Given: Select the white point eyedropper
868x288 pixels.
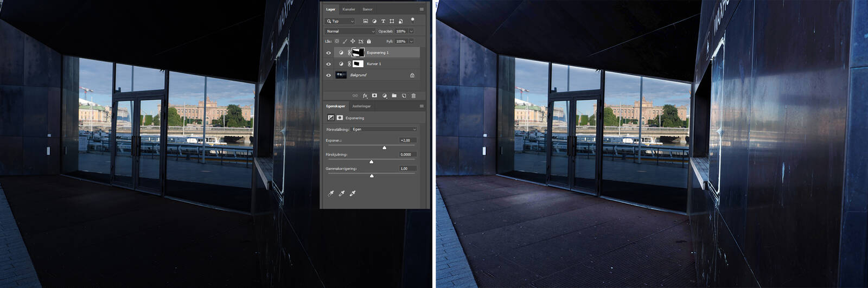Looking at the screenshot, I should 353,194.
